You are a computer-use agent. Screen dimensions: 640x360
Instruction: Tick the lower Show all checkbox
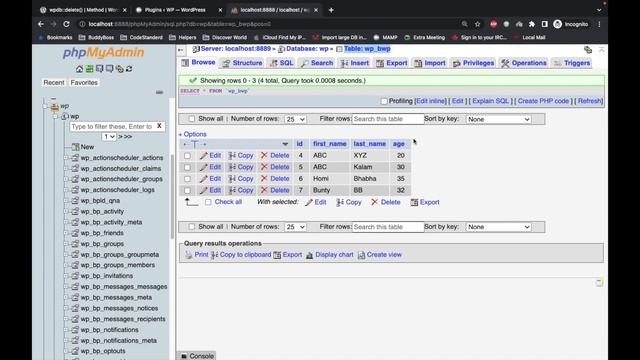191,227
